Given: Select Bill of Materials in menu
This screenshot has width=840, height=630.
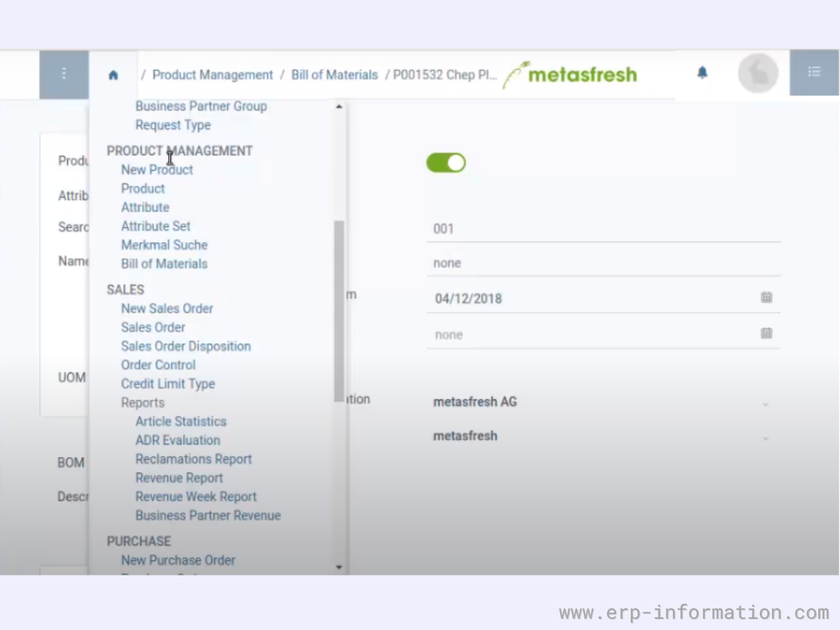Looking at the screenshot, I should point(164,264).
